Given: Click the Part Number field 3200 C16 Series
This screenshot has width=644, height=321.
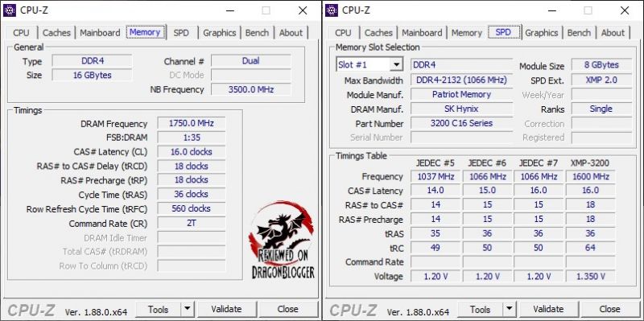Looking at the screenshot, I should point(461,123).
